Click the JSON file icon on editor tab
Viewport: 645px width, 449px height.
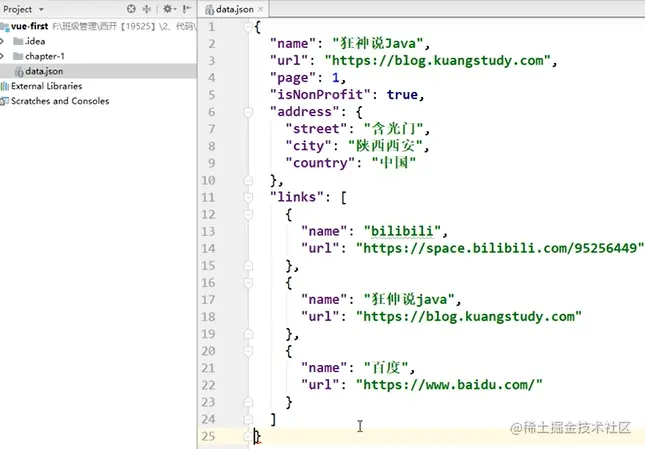209,9
